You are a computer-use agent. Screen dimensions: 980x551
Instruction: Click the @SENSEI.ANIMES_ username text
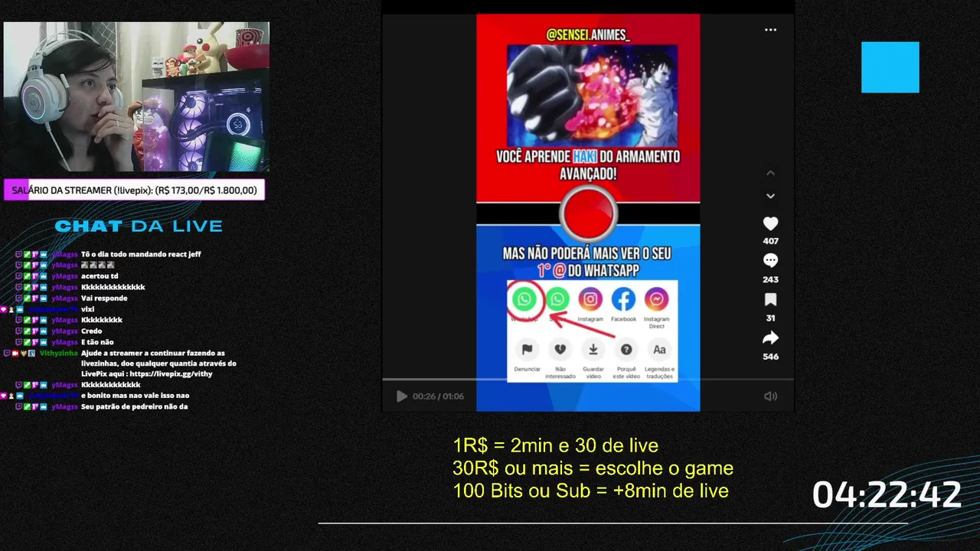(588, 35)
